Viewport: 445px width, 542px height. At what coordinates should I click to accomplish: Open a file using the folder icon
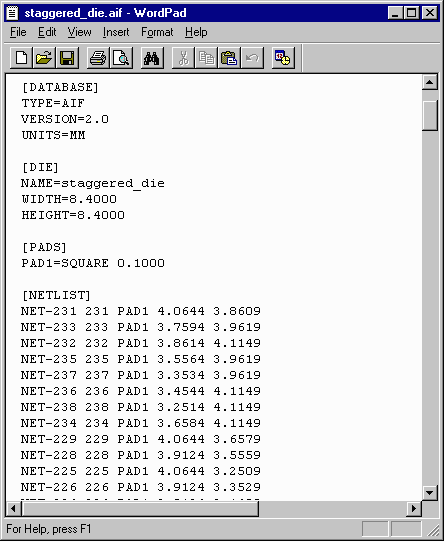point(44,58)
